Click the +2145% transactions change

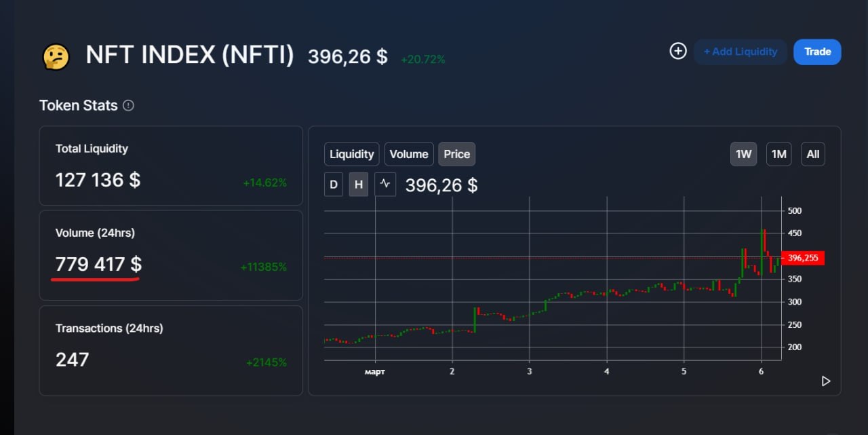coord(266,362)
